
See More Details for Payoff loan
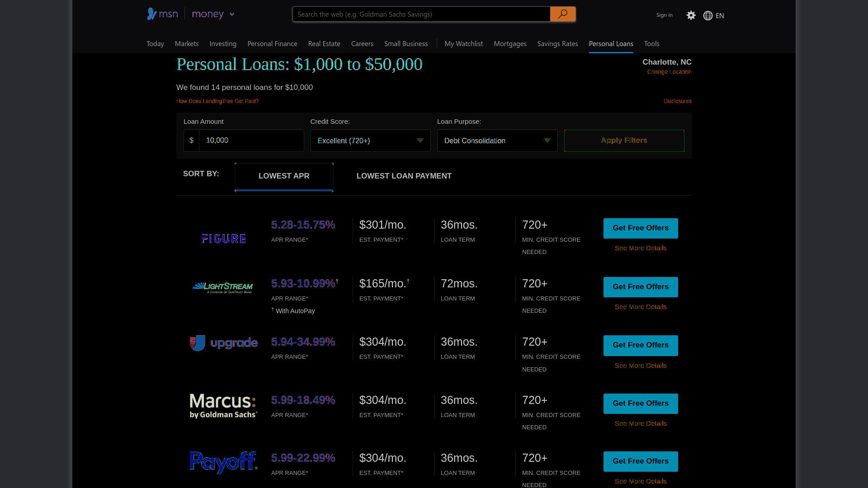(641, 481)
